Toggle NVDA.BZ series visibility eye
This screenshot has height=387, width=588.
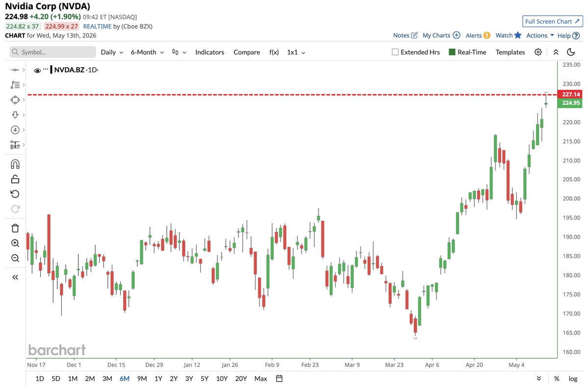(37, 70)
